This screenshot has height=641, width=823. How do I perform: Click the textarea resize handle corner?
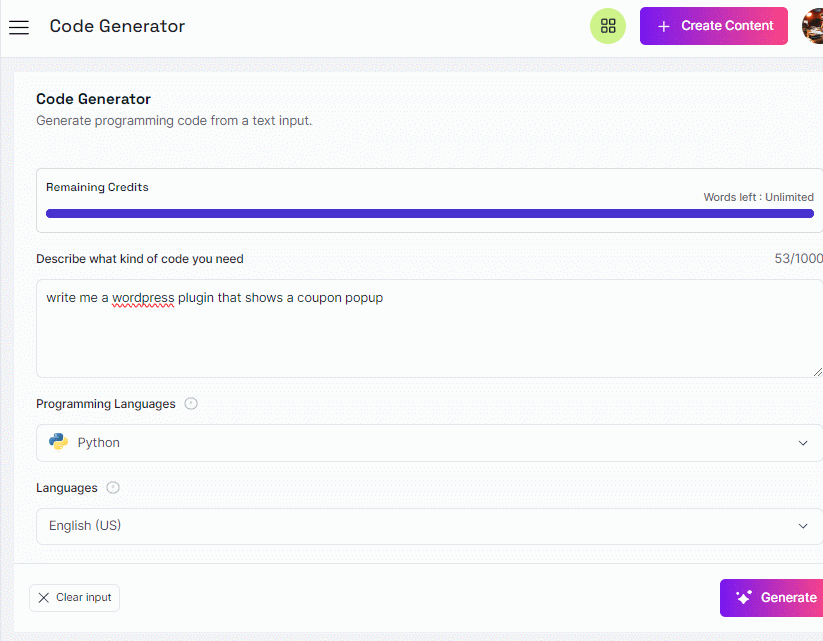[x=818, y=372]
